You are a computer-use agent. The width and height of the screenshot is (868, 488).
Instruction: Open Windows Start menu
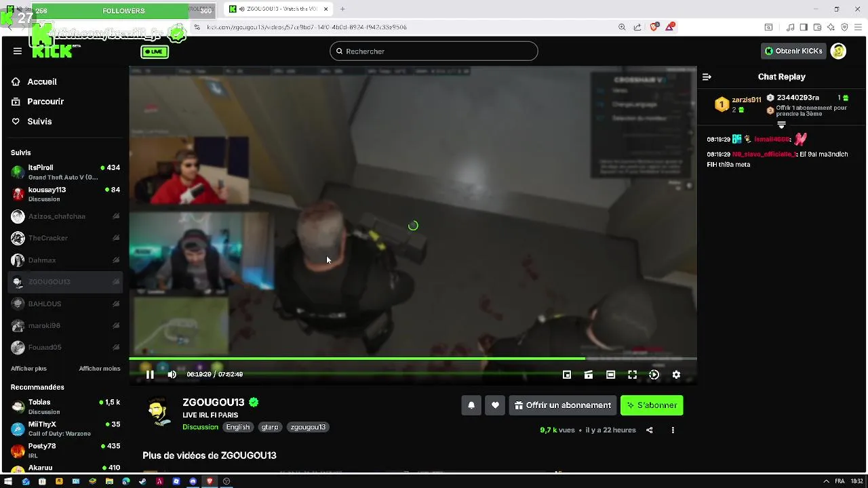8,481
